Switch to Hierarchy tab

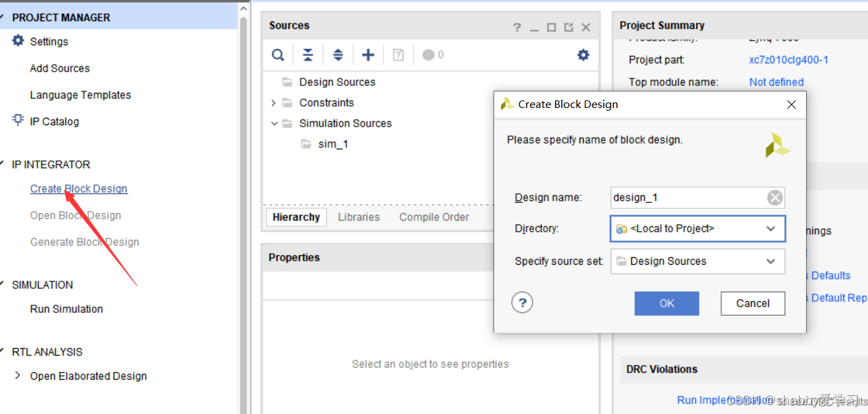[x=296, y=217]
